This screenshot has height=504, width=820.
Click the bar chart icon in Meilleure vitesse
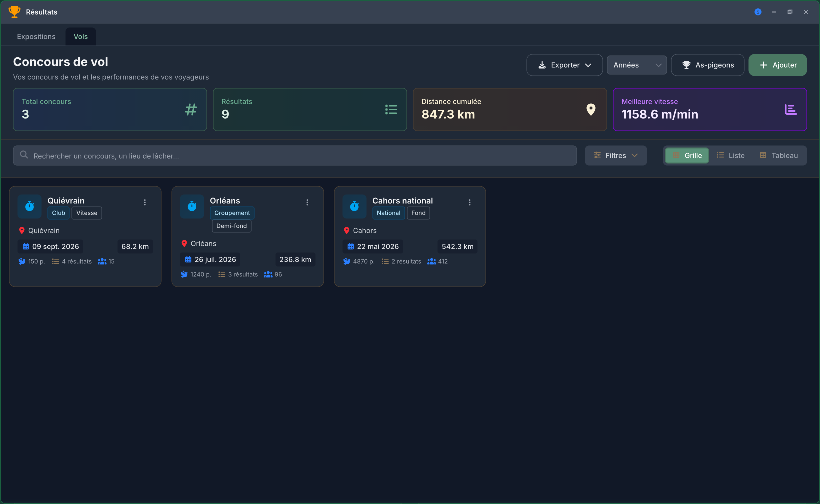[791, 109]
